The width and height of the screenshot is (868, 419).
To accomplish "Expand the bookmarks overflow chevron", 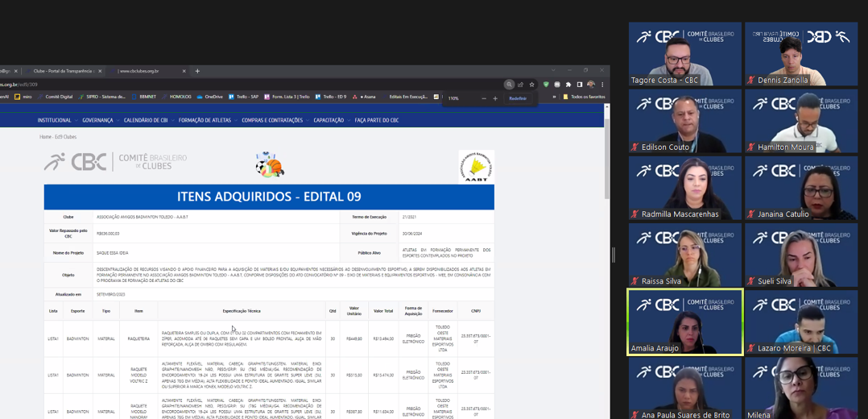I will [x=554, y=97].
